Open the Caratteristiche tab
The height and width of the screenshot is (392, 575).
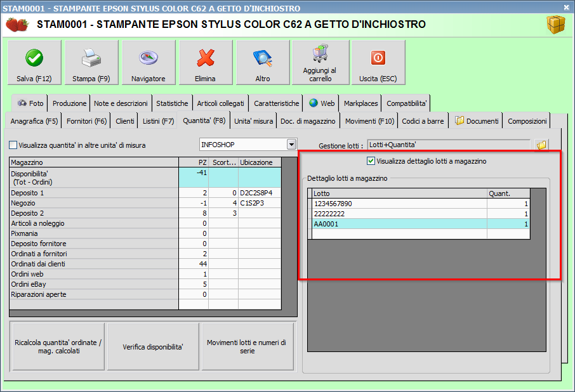click(x=276, y=103)
